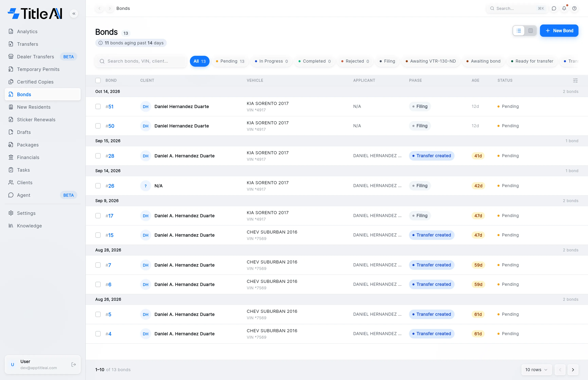
Task: Filter by In Progress status
Action: point(271,61)
